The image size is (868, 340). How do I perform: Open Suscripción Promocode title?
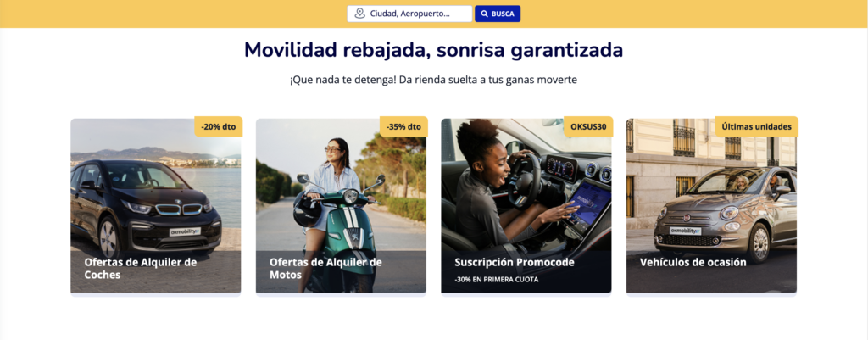515,262
